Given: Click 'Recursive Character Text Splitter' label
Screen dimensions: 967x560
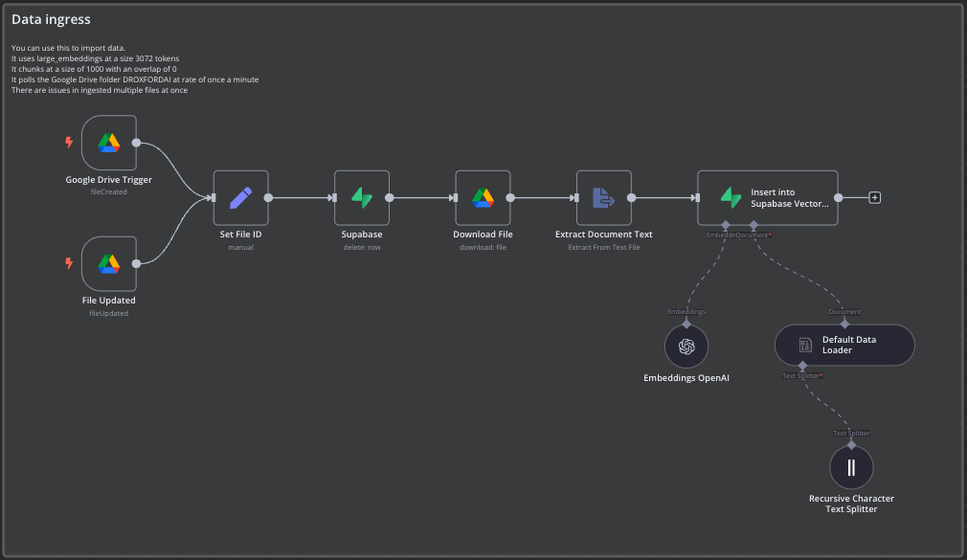Looking at the screenshot, I should (x=851, y=504).
